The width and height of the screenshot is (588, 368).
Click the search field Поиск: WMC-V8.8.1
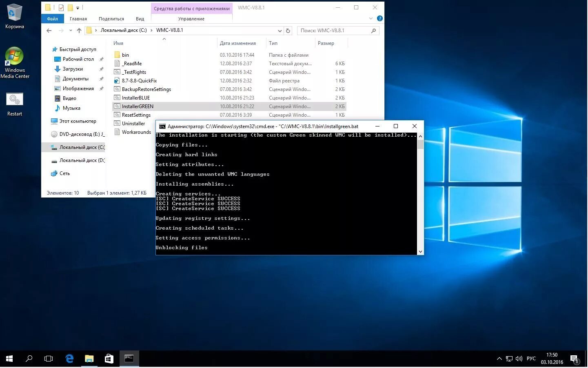point(338,31)
